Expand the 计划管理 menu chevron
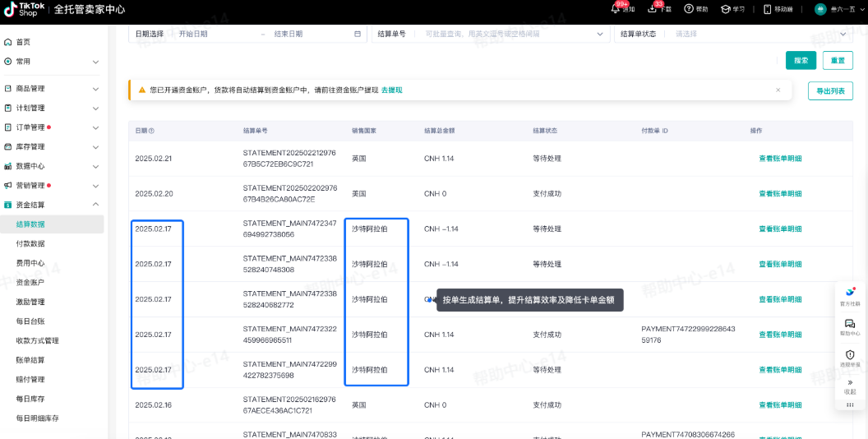The height and width of the screenshot is (439, 868). (x=95, y=108)
